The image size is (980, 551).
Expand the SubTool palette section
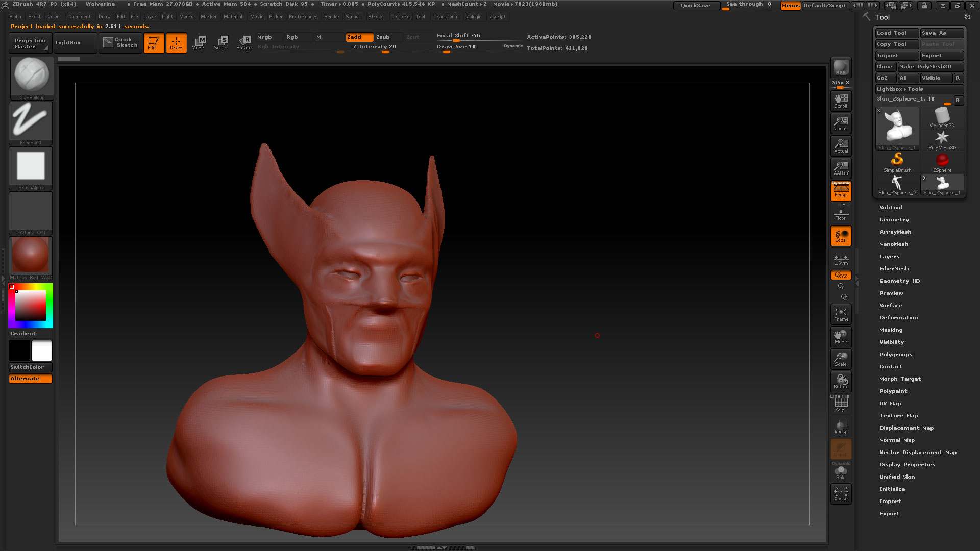[x=891, y=208]
